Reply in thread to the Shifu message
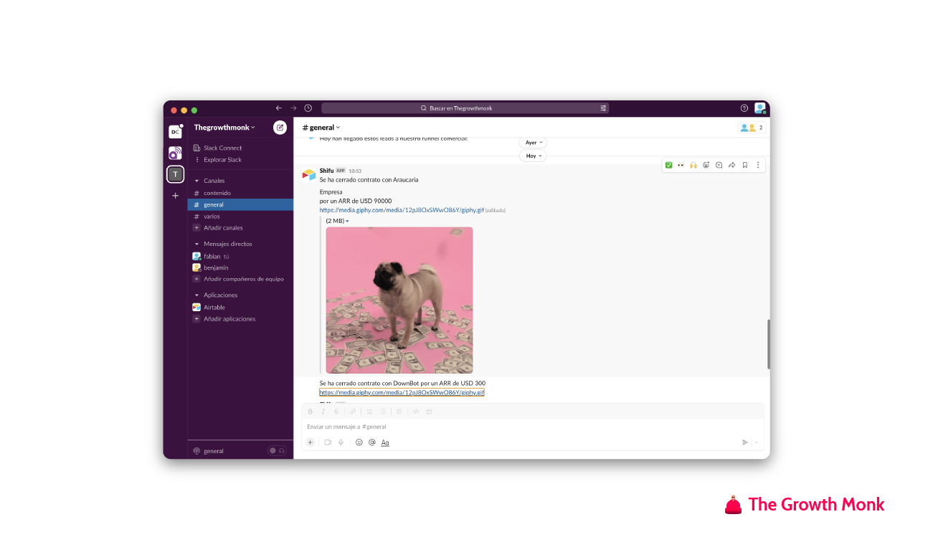 point(719,165)
